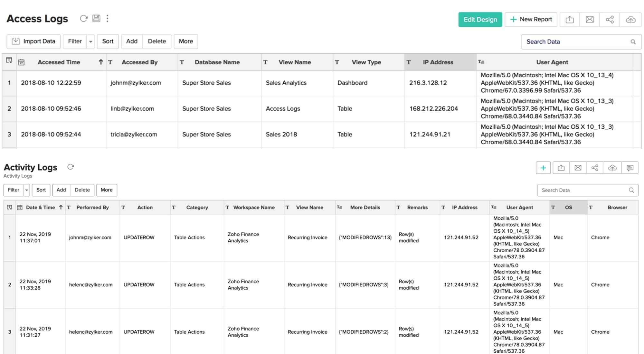Click the green plus icon in Activity Logs
This screenshot has width=644, height=354.
pos(543,168)
